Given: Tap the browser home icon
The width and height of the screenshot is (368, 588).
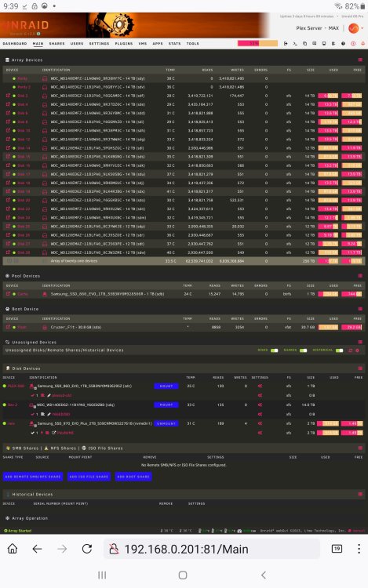Looking at the screenshot, I should (x=13, y=549).
